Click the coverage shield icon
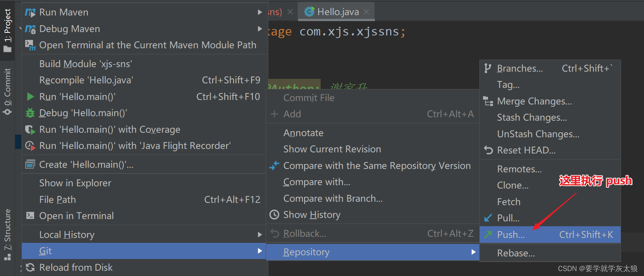Image resolution: width=644 pixels, height=276 pixels. (30, 129)
